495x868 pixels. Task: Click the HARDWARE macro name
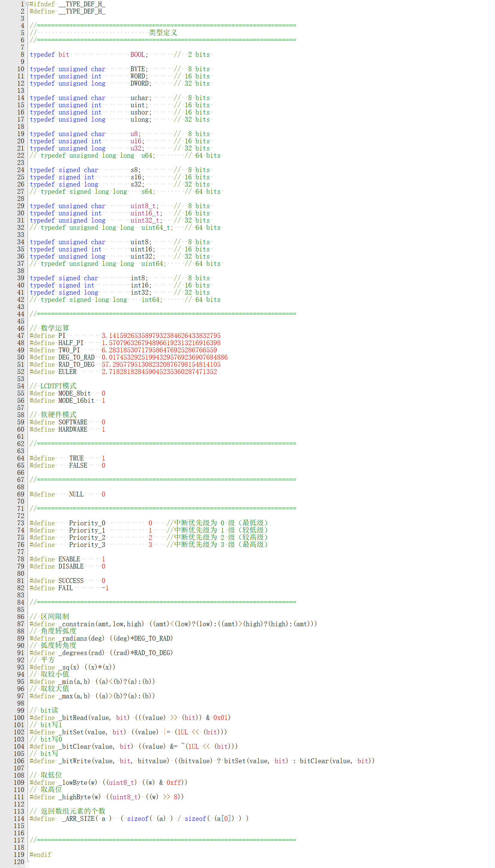click(x=73, y=429)
